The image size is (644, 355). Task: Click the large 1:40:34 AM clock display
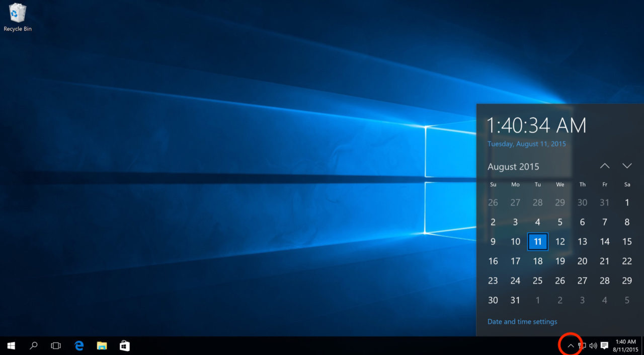[x=536, y=125]
